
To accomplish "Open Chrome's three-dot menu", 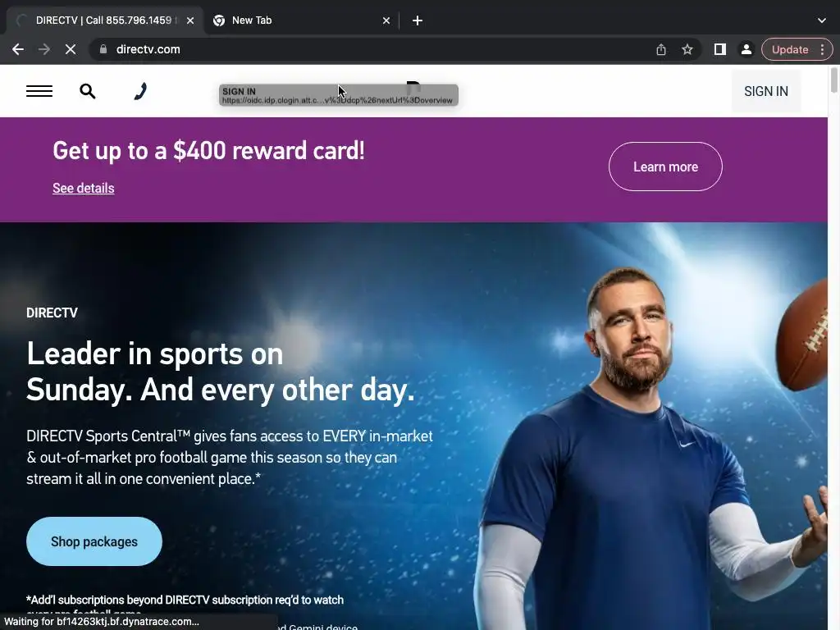I will (x=822, y=49).
